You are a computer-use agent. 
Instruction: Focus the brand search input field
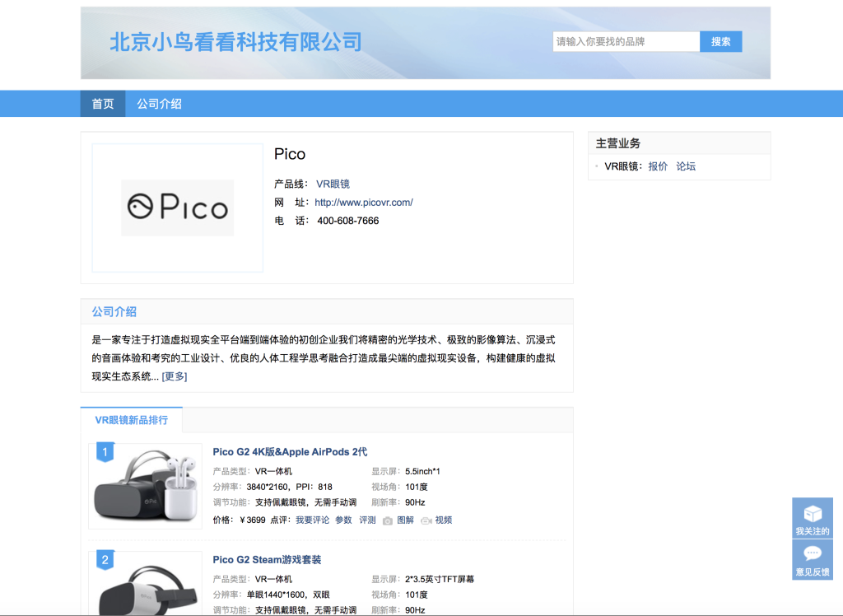click(x=626, y=42)
